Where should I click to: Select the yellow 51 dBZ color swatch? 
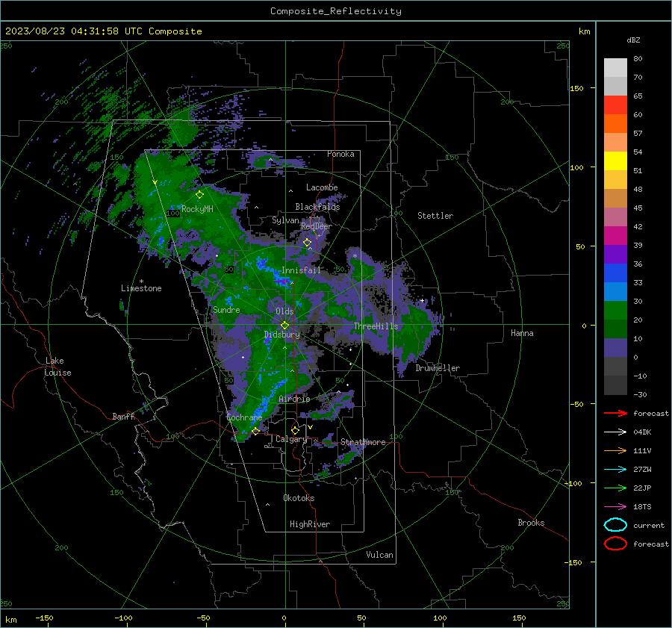(x=615, y=161)
